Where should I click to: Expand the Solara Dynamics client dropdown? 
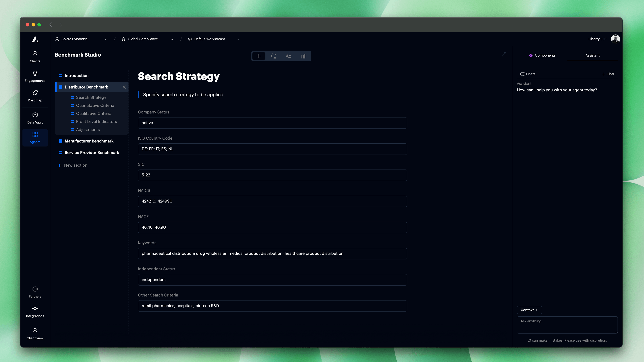(105, 39)
